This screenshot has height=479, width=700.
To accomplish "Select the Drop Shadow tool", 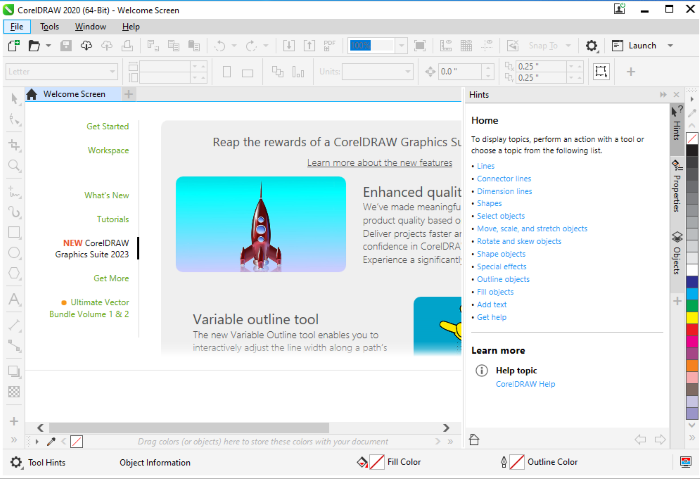I will tap(14, 371).
